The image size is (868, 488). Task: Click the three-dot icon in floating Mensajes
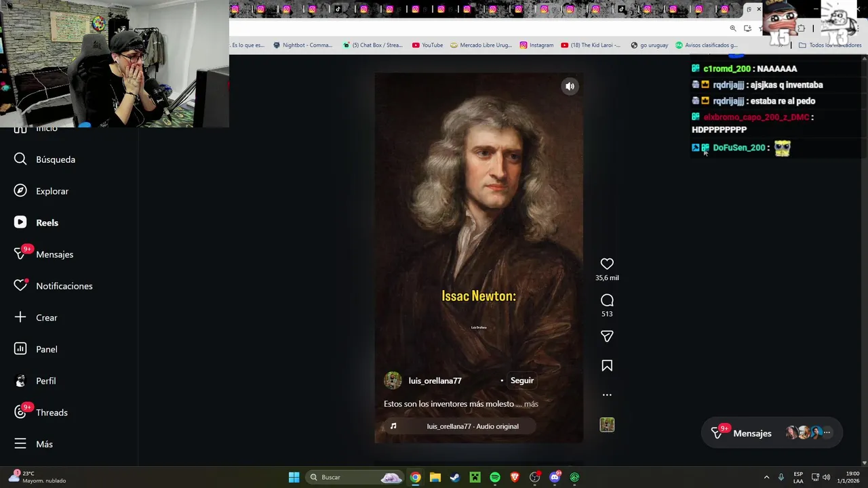[x=827, y=432]
